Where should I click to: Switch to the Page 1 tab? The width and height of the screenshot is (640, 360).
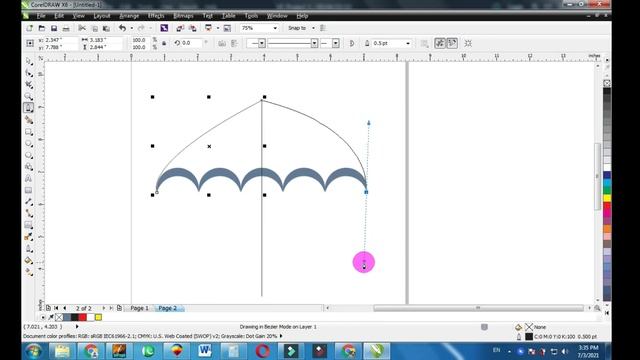(140, 308)
